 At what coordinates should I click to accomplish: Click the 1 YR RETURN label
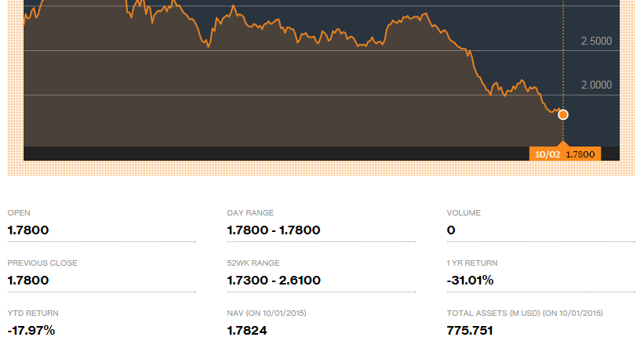tap(472, 263)
